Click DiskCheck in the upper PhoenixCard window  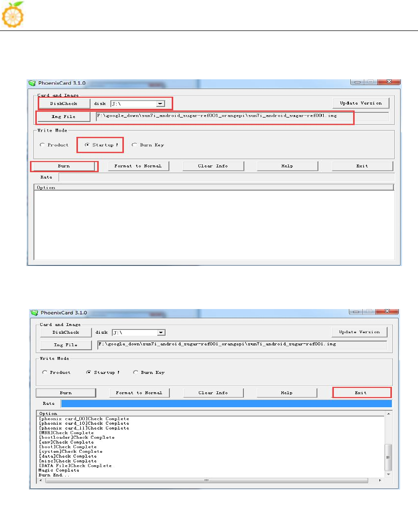coord(64,103)
